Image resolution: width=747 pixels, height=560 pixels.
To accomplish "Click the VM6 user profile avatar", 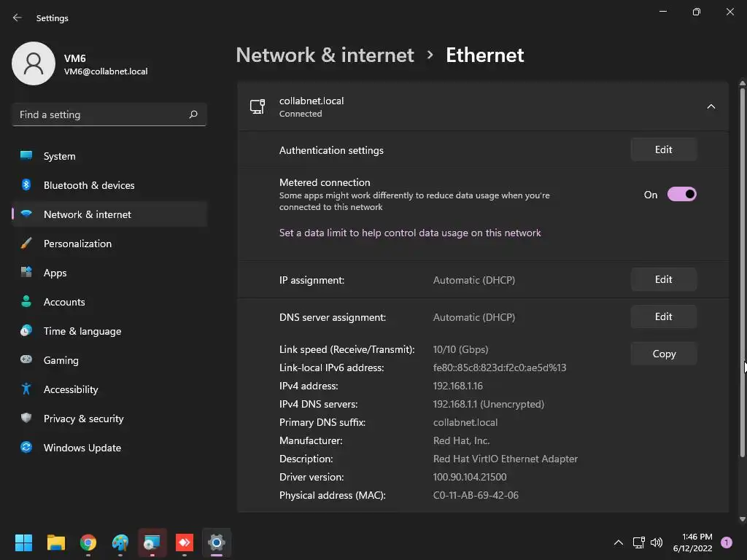I will tap(34, 63).
